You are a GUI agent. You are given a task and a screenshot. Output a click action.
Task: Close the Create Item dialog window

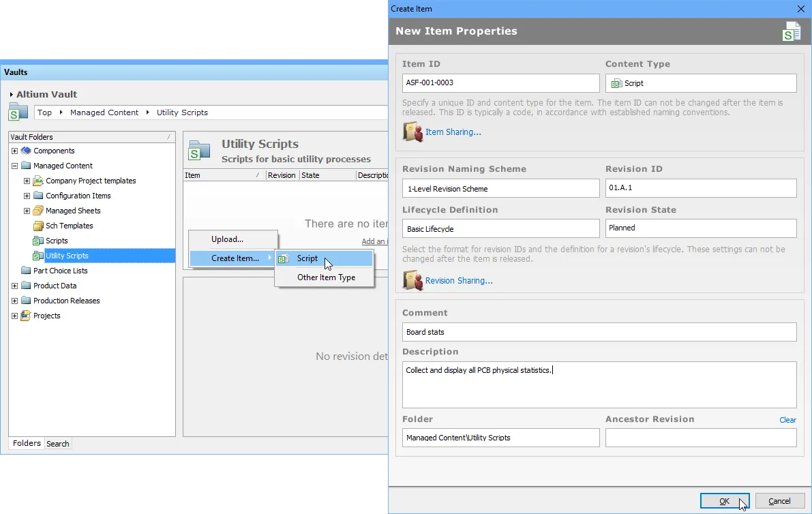click(800, 9)
